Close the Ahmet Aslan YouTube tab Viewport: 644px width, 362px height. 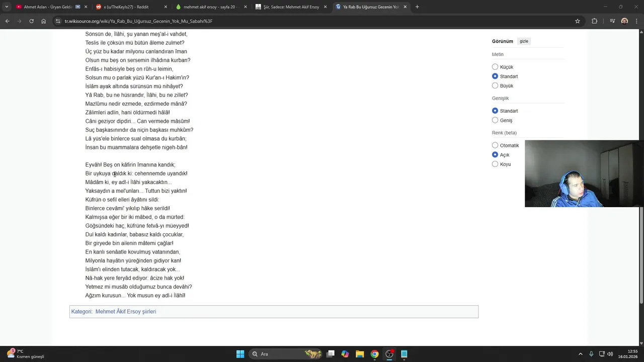[86, 7]
